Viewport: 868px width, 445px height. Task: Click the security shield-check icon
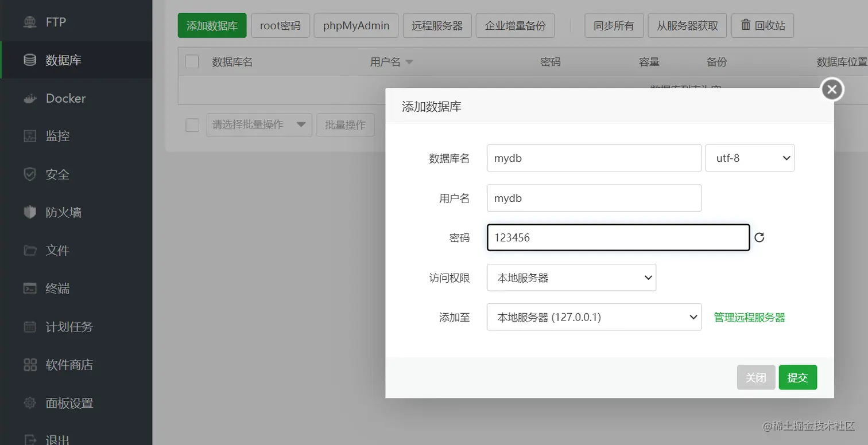[30, 174]
